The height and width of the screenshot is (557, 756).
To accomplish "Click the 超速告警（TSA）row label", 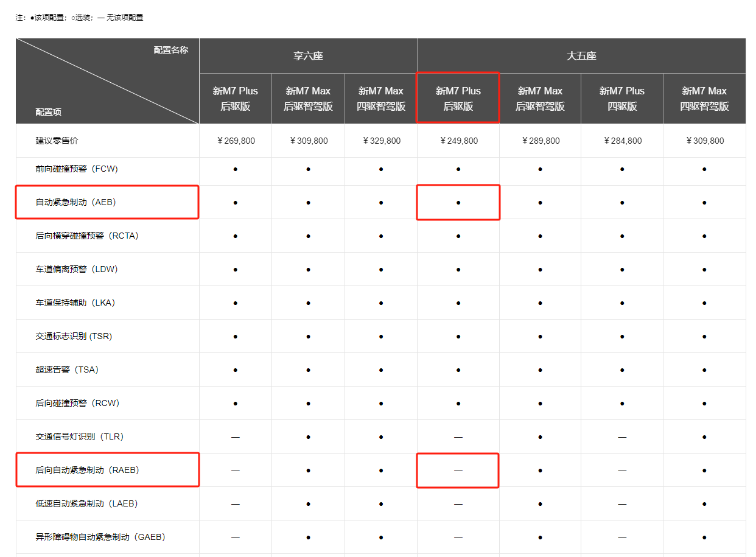I will (x=67, y=370).
